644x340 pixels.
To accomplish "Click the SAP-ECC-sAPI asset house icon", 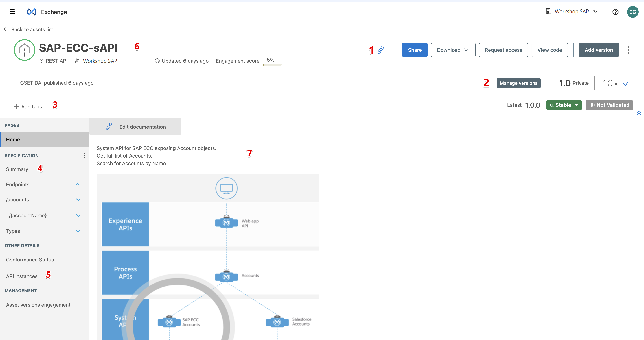I will click(x=25, y=50).
